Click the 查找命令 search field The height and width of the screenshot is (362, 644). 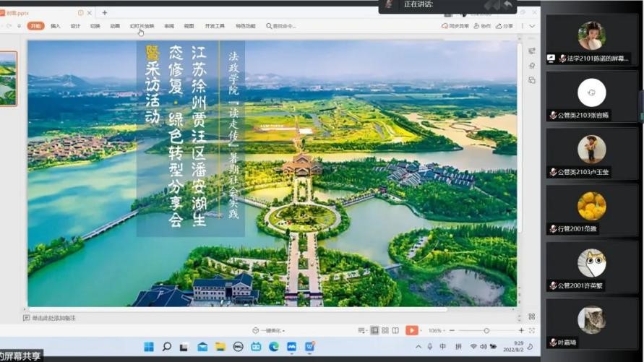[x=283, y=26]
